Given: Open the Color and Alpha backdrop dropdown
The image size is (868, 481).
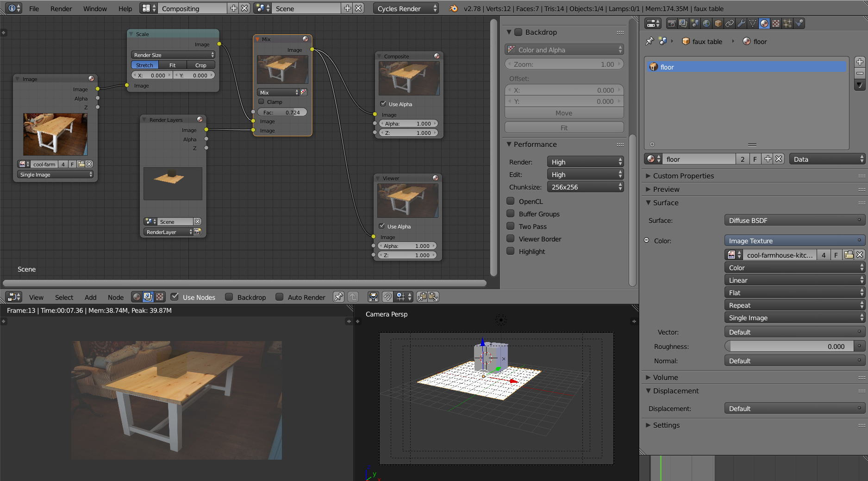Looking at the screenshot, I should click(x=564, y=50).
